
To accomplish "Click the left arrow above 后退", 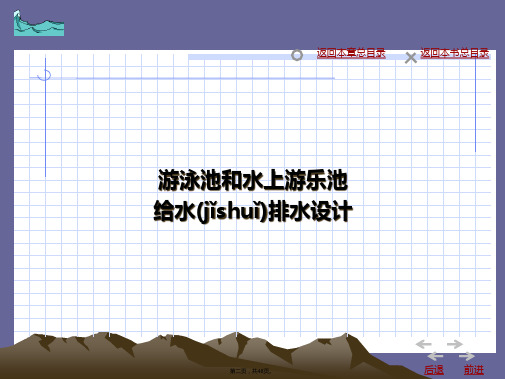I will [435, 356].
